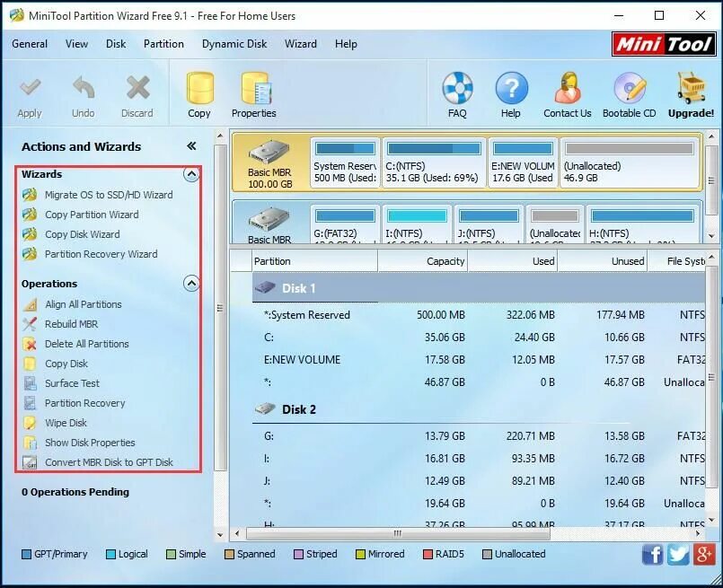Open the Wizard menu

pyautogui.click(x=301, y=44)
